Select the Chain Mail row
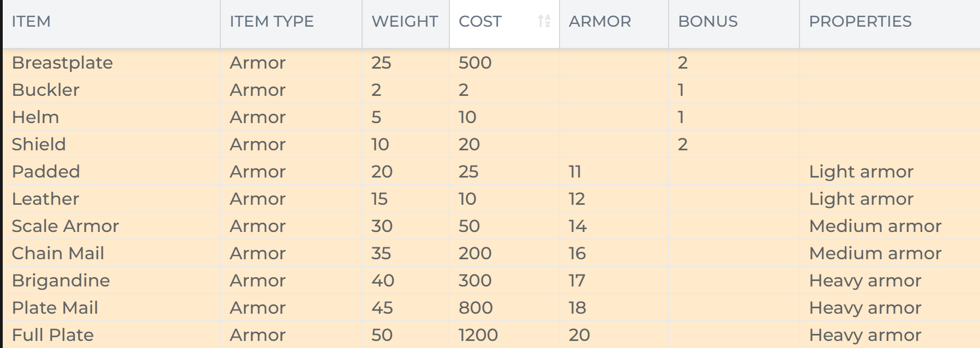The width and height of the screenshot is (980, 348). coord(491,253)
